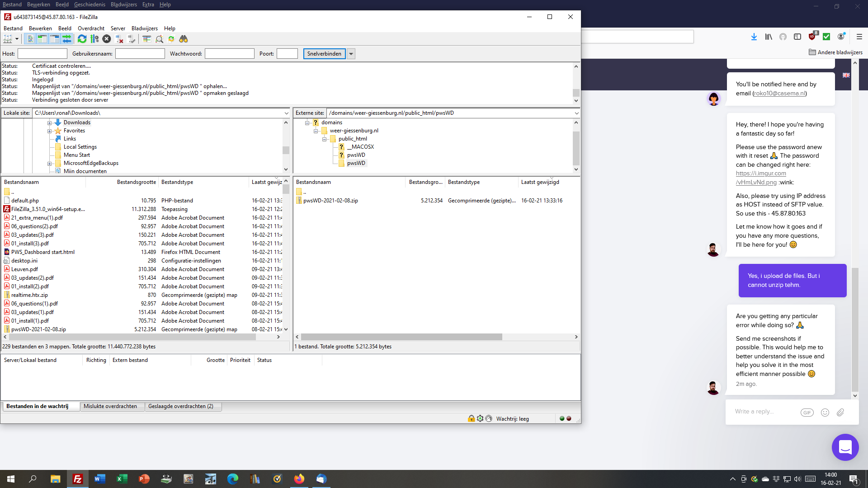
Task: Open the Site Manager icon
Action: [8, 39]
